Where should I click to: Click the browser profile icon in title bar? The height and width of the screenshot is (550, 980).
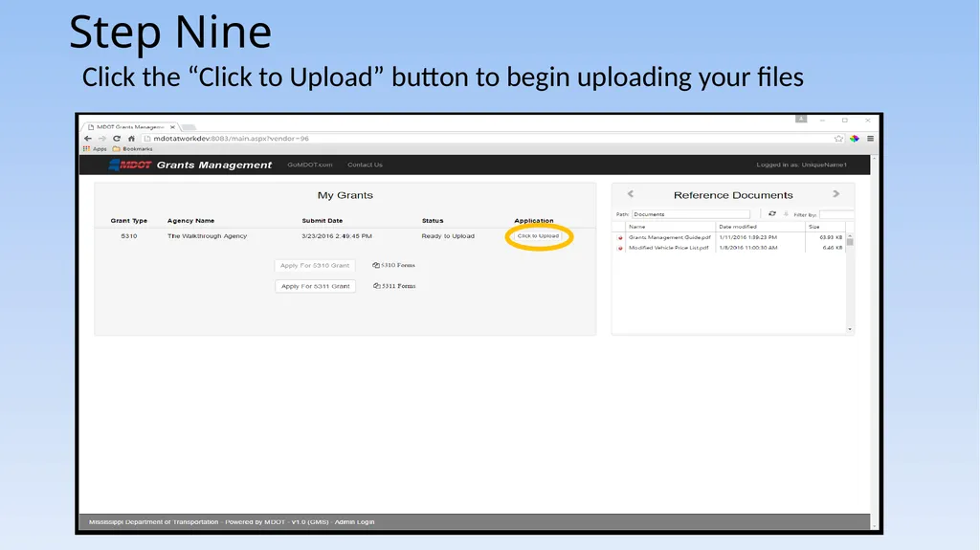(801, 119)
